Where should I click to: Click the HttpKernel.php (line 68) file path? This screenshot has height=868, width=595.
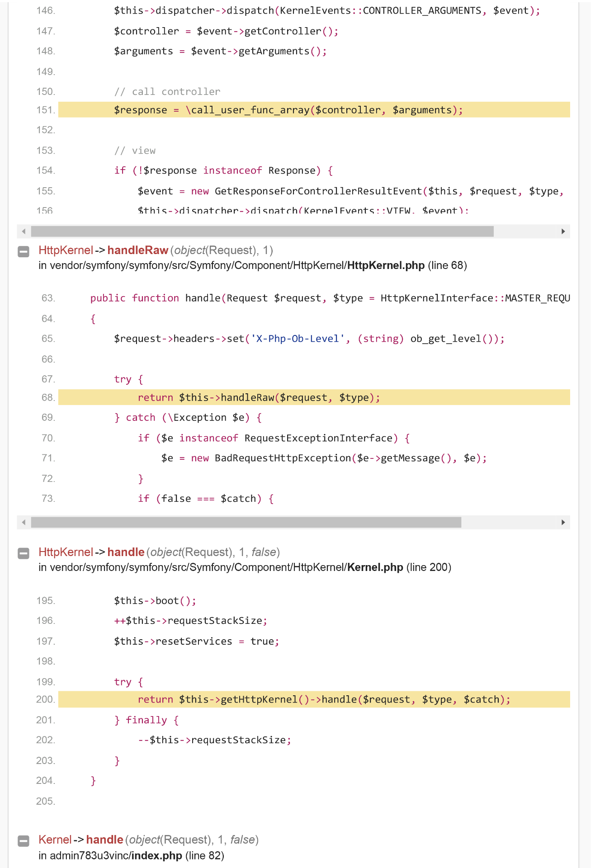click(x=253, y=265)
